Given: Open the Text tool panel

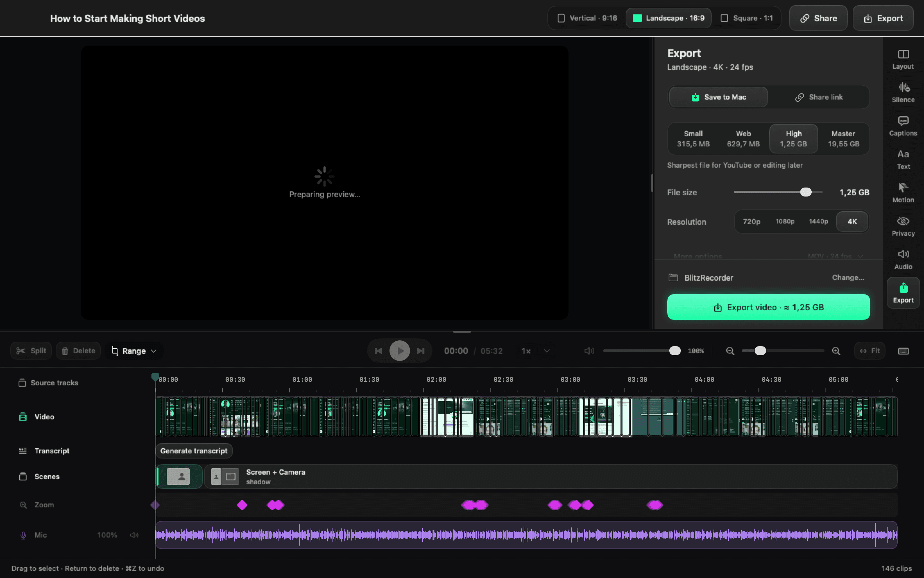Looking at the screenshot, I should 903,159.
